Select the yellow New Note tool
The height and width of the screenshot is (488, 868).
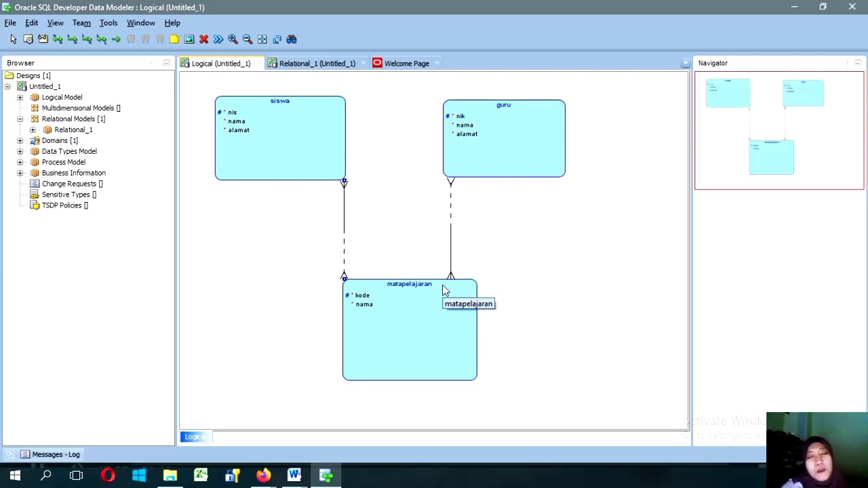(174, 39)
